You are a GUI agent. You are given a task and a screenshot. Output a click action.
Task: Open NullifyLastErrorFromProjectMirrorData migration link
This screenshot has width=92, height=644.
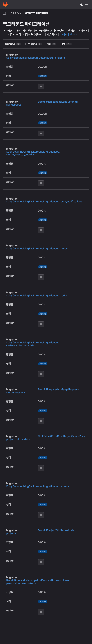[x=46, y=438]
